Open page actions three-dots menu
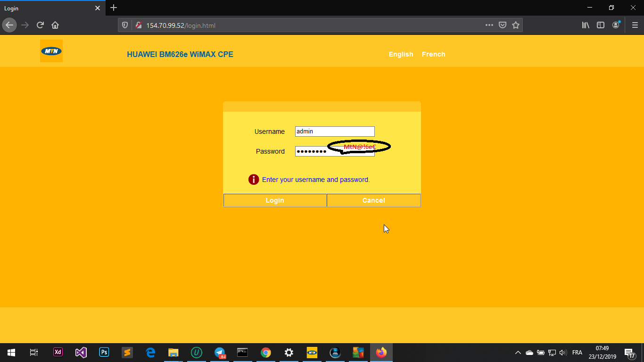This screenshot has width=644, height=362. [489, 25]
